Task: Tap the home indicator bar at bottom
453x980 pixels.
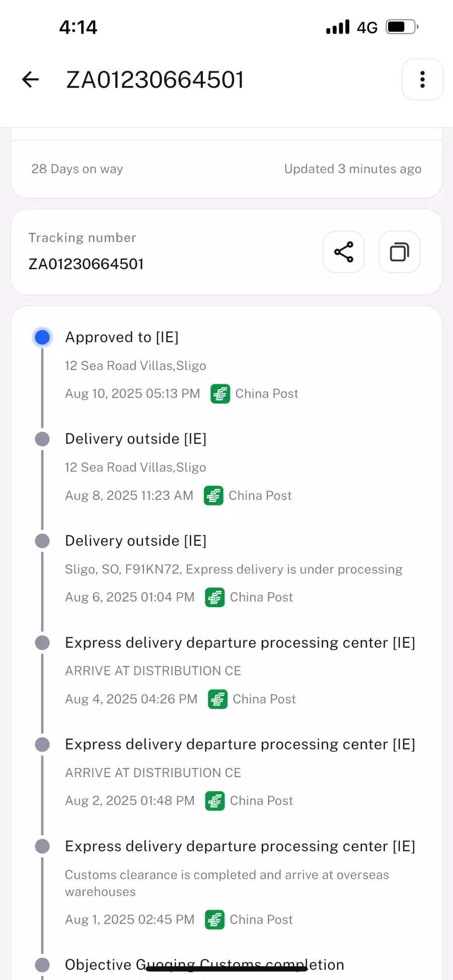Action: tap(226, 968)
